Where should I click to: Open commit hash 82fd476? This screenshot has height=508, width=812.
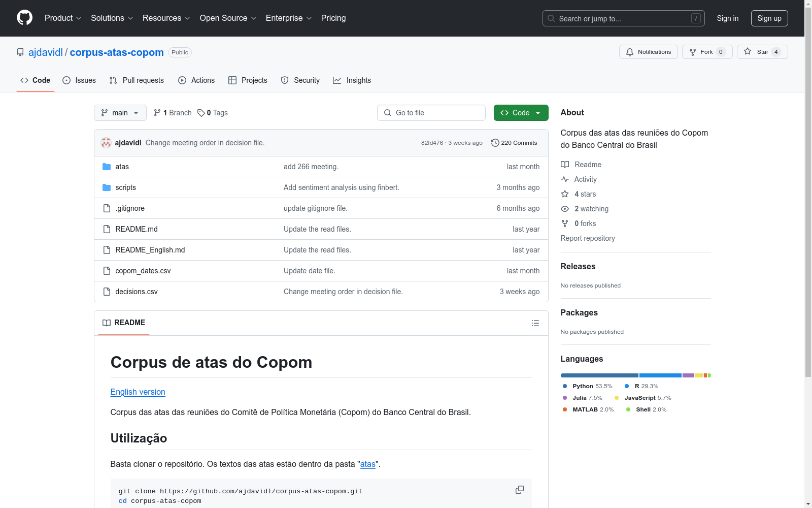point(432,143)
